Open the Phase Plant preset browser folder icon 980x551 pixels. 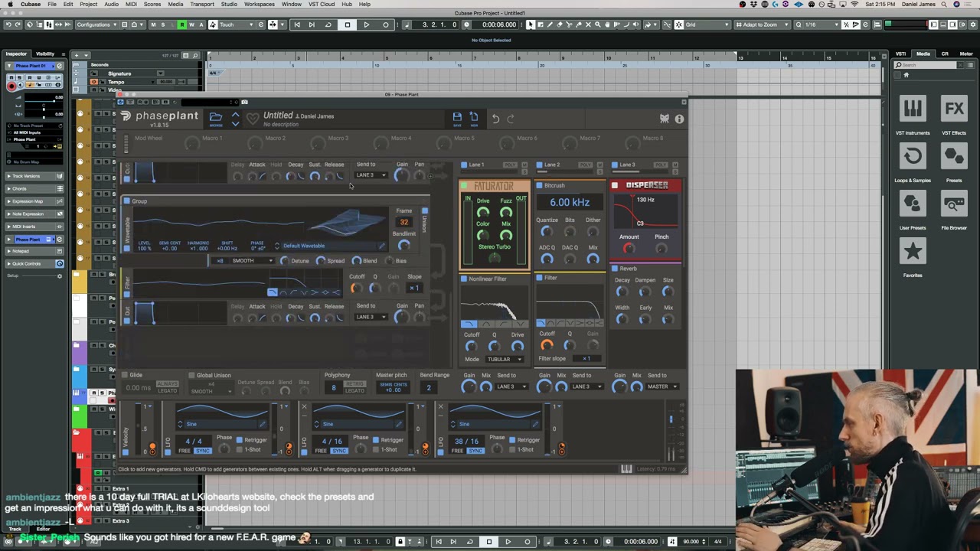[x=216, y=117]
